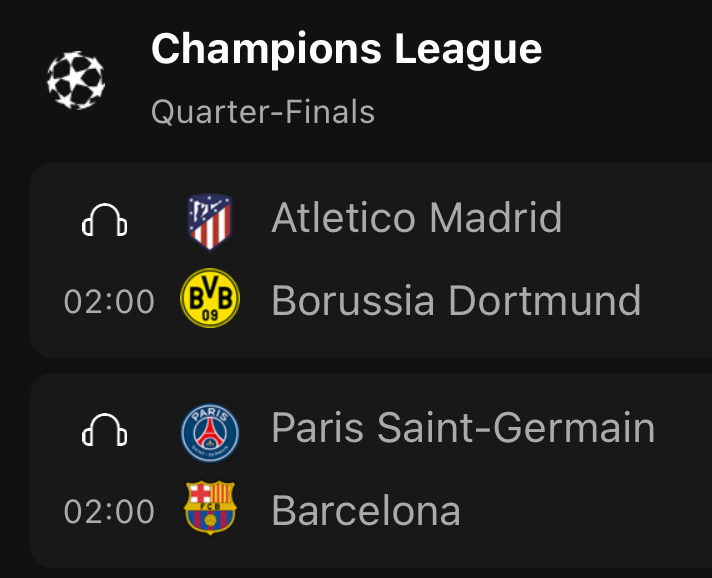Open the Champions League heading
Viewport: 712px width, 578px height.
(346, 49)
